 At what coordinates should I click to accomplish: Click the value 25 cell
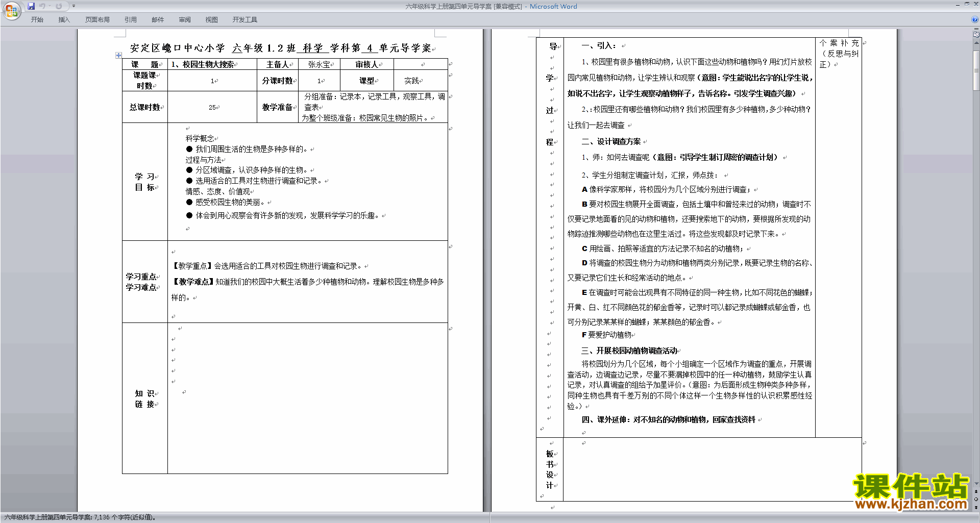212,107
